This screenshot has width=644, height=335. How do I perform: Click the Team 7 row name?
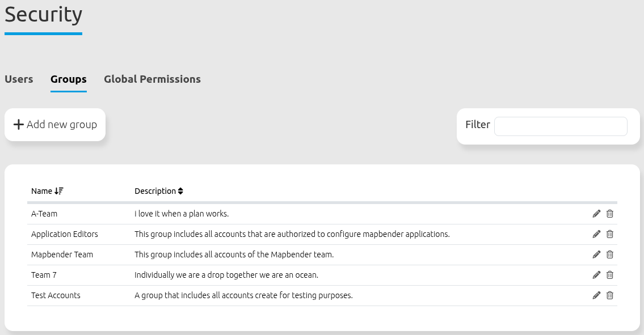click(x=44, y=275)
